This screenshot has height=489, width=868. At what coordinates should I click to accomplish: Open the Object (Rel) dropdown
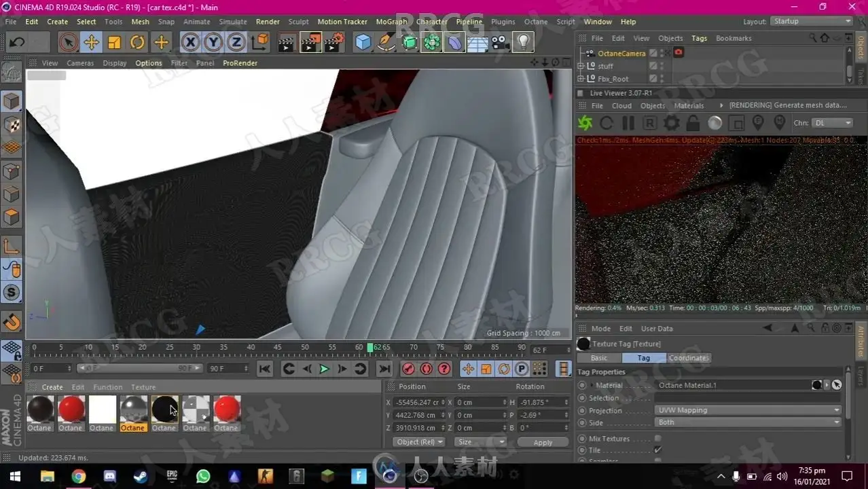point(418,442)
